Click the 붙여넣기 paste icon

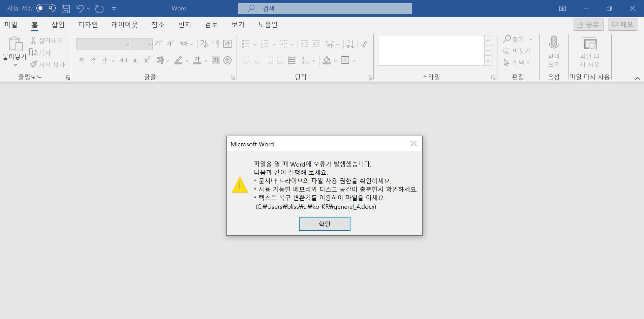pos(15,44)
